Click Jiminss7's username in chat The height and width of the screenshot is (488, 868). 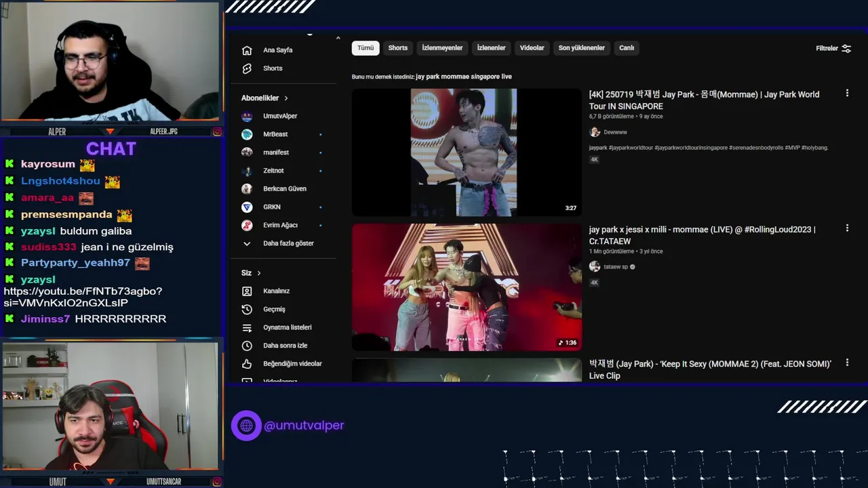[x=45, y=319]
